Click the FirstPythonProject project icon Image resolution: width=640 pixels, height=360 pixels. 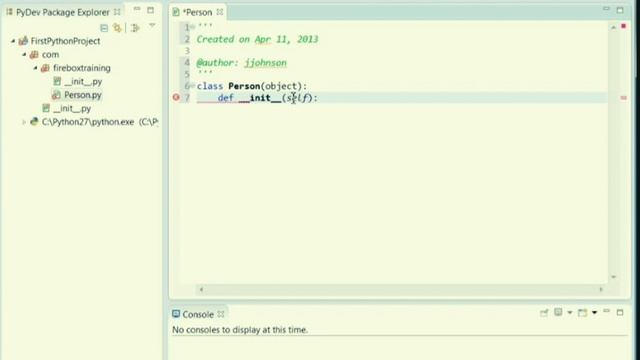(23, 41)
